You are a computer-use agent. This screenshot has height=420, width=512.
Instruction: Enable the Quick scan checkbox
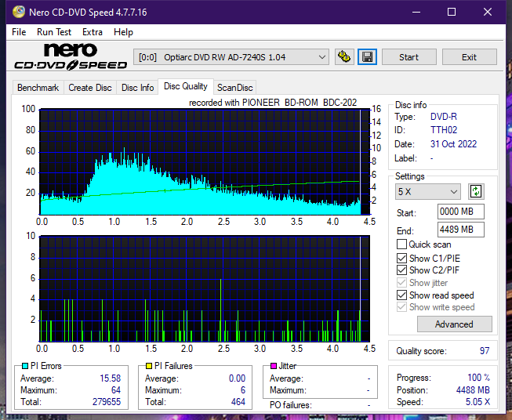pos(401,244)
